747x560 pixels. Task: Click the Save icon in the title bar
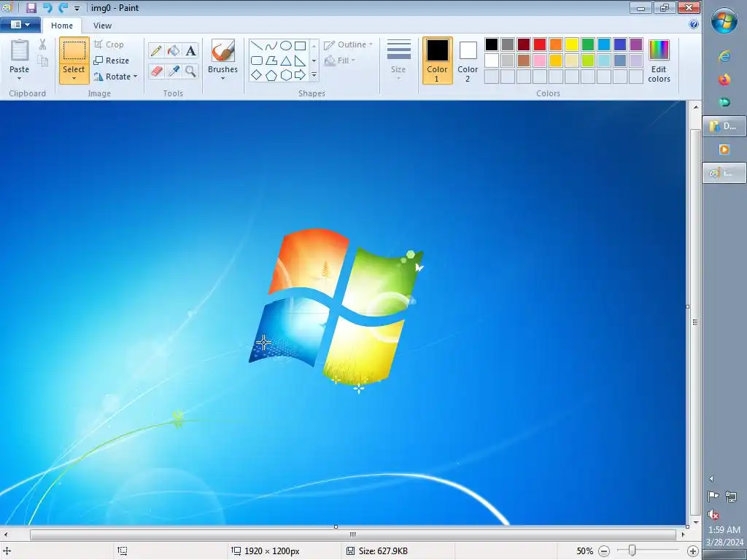tap(31, 7)
